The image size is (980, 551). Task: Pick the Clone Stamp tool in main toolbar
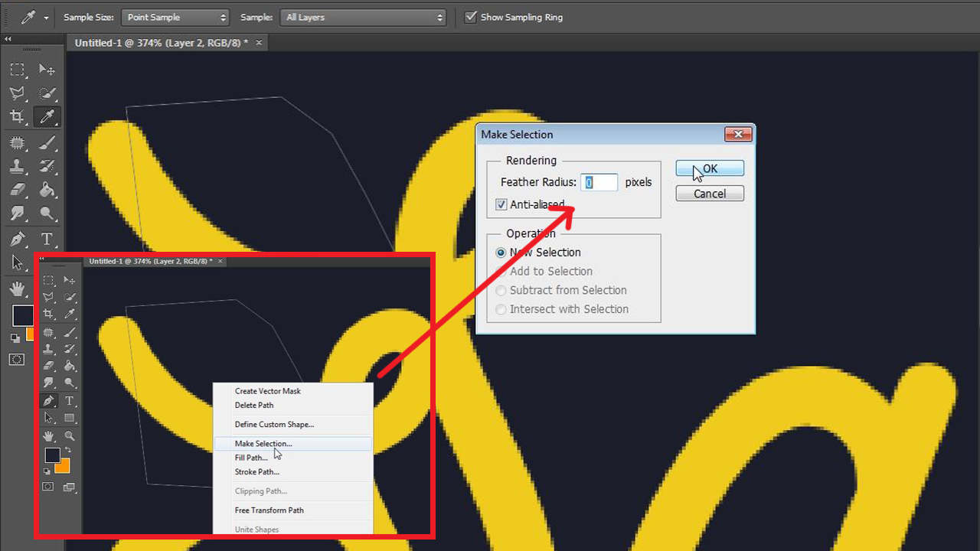[17, 166]
